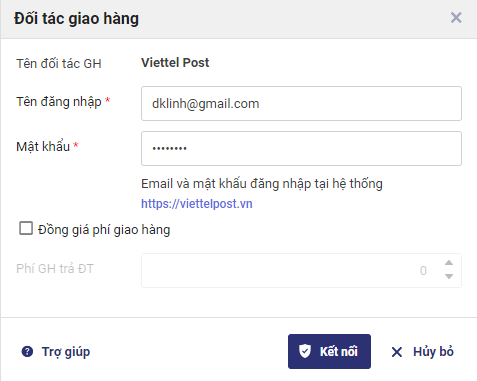Cancel with the Hủy bỏ button
This screenshot has width=477, height=381.
pos(422,352)
